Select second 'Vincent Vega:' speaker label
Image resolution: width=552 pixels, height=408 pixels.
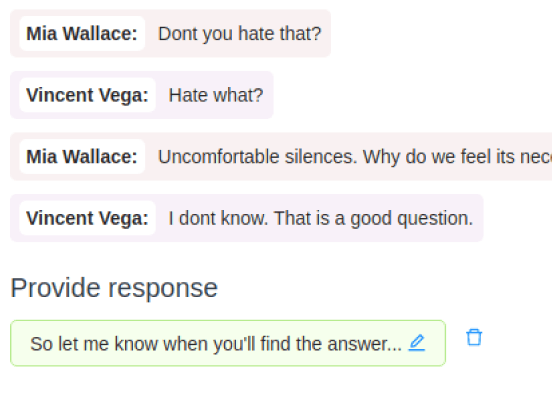coord(87,218)
